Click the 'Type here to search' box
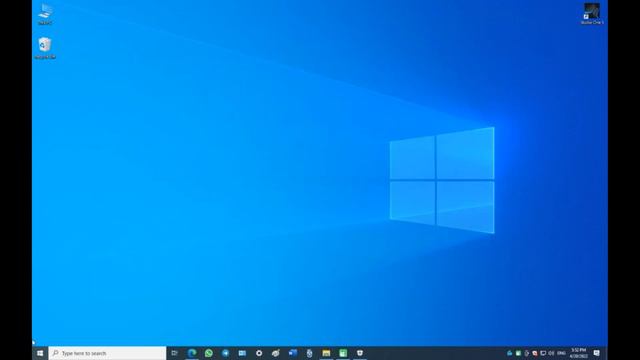Image resolution: width=640 pixels, height=360 pixels. tap(107, 353)
